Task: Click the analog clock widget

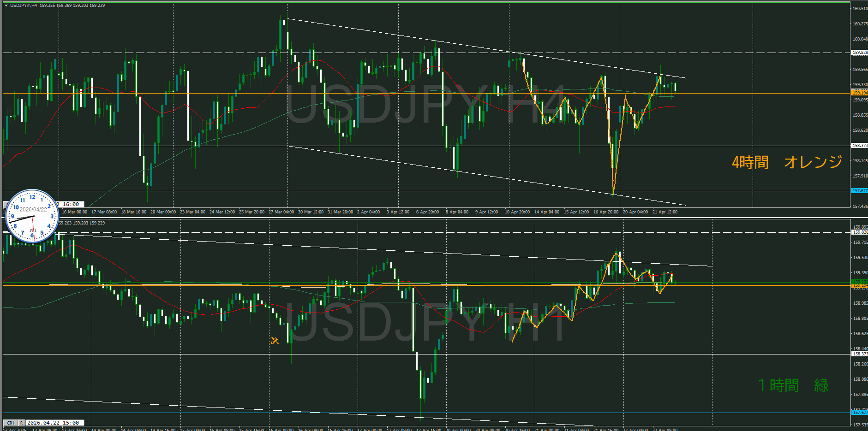Action: pyautogui.click(x=32, y=216)
